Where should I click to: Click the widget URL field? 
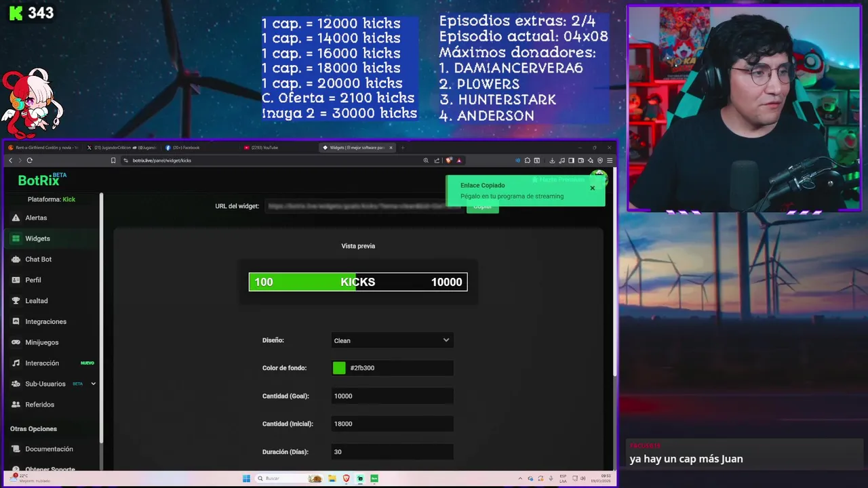(363, 206)
